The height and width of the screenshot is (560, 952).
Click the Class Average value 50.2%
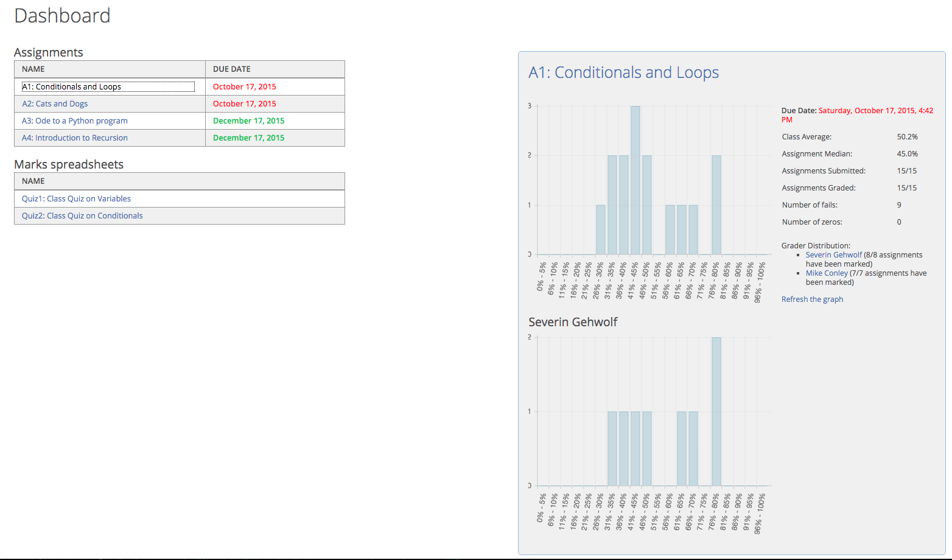pyautogui.click(x=907, y=137)
